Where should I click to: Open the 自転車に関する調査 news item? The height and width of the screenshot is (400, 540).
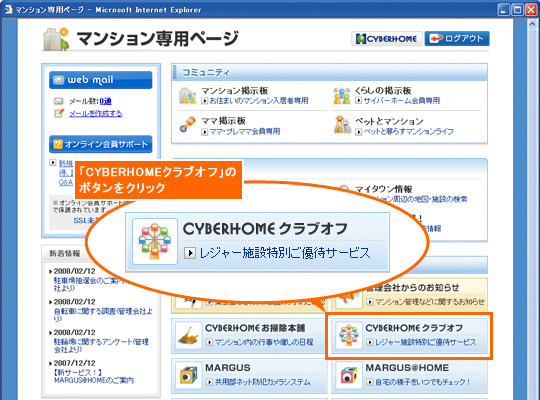103,315
